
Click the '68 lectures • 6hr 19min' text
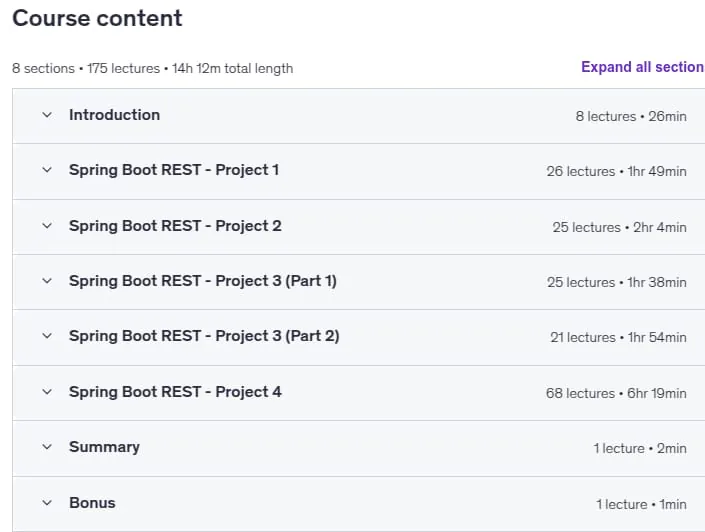pos(616,393)
